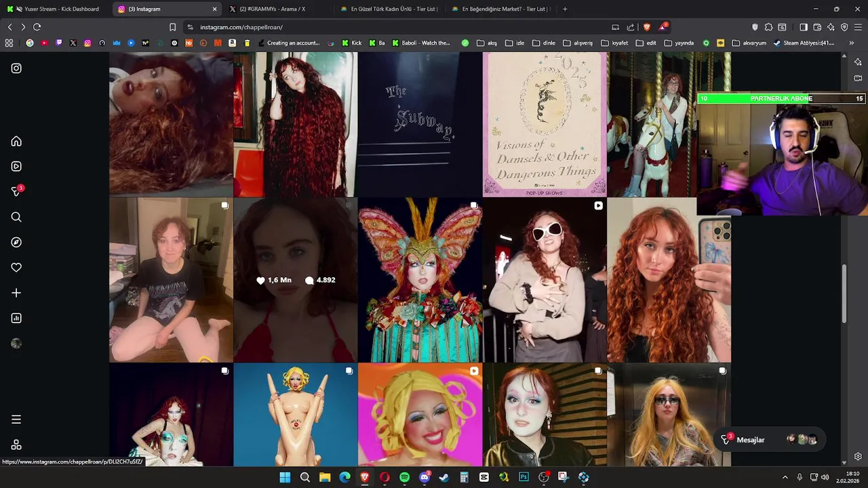Image resolution: width=868 pixels, height=488 pixels.
Task: Toggle the browser sidebar panel
Action: 804,27
